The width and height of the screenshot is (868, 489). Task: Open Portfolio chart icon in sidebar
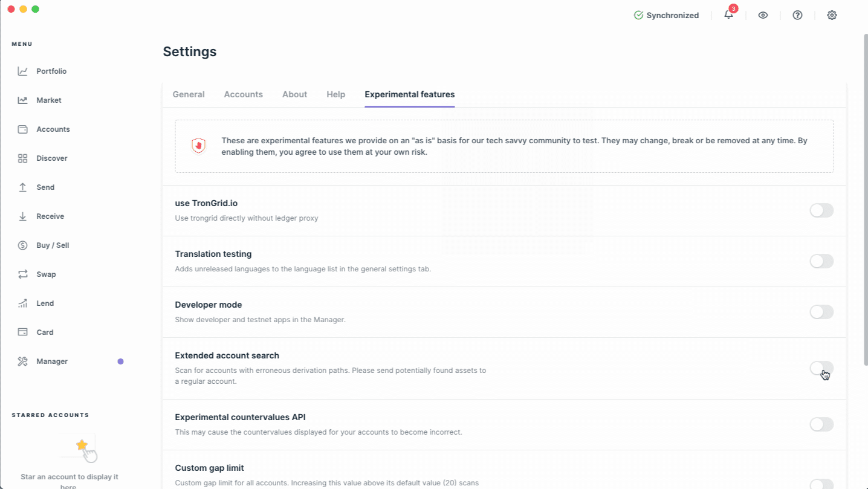[x=23, y=71]
